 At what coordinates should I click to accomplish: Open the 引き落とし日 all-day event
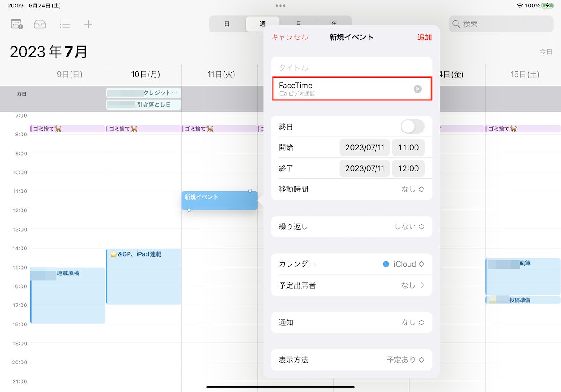144,104
